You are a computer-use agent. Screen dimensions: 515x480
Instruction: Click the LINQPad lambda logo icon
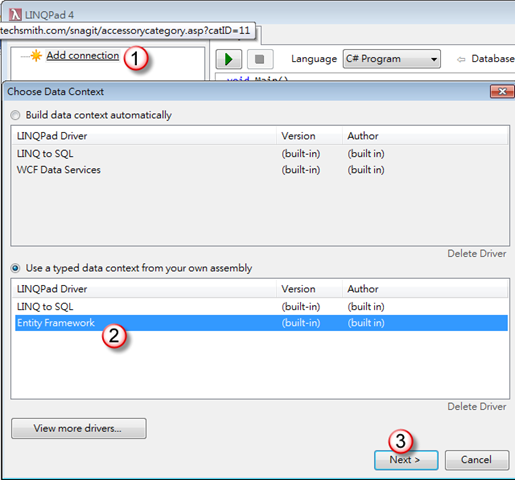(x=15, y=15)
